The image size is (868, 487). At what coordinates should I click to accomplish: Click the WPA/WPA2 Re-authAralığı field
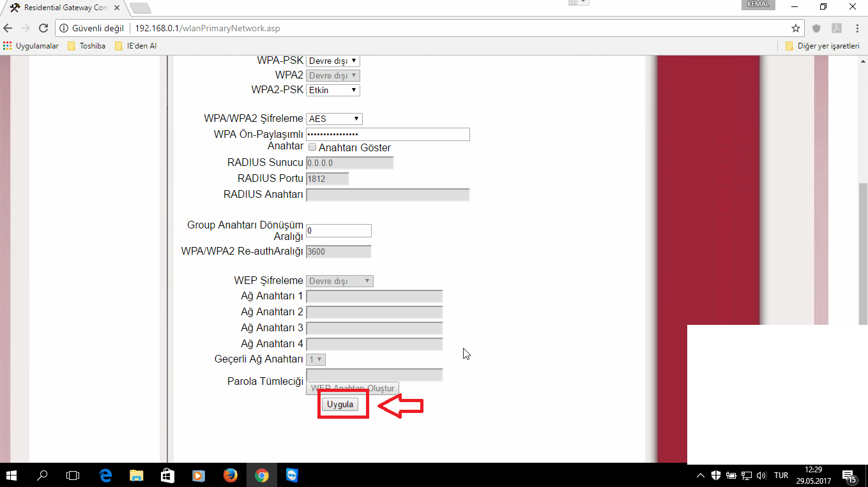[339, 251]
